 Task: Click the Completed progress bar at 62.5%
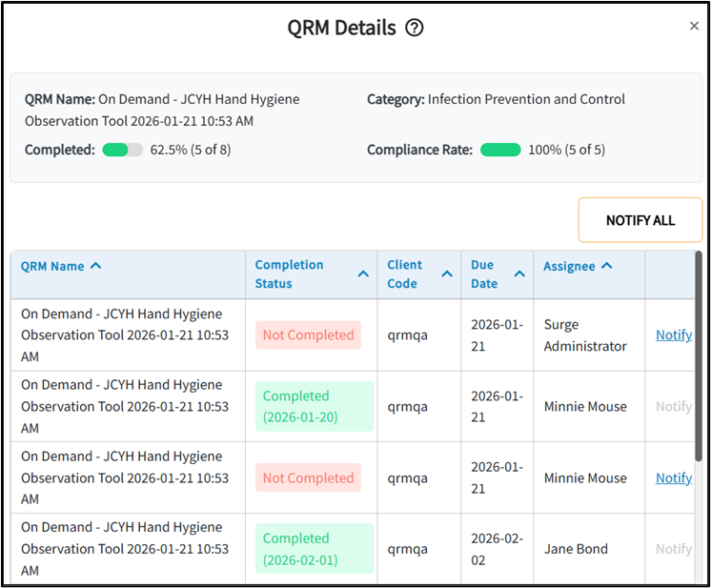click(123, 150)
